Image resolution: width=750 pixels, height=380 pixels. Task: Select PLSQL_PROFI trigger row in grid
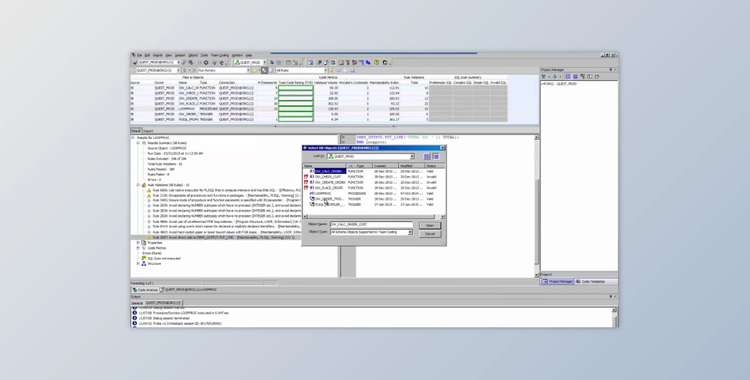[x=319, y=119]
